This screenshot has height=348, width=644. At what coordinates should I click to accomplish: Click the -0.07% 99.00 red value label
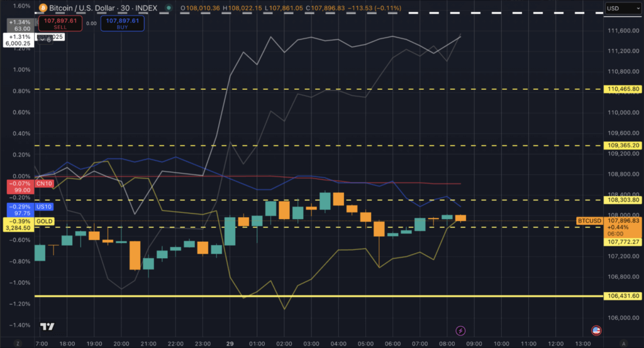21,187
